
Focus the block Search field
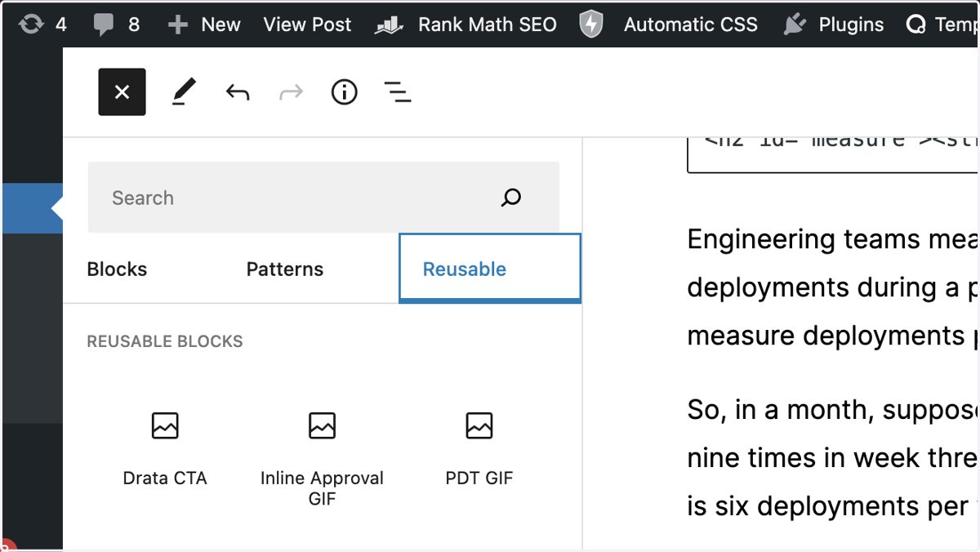(323, 198)
